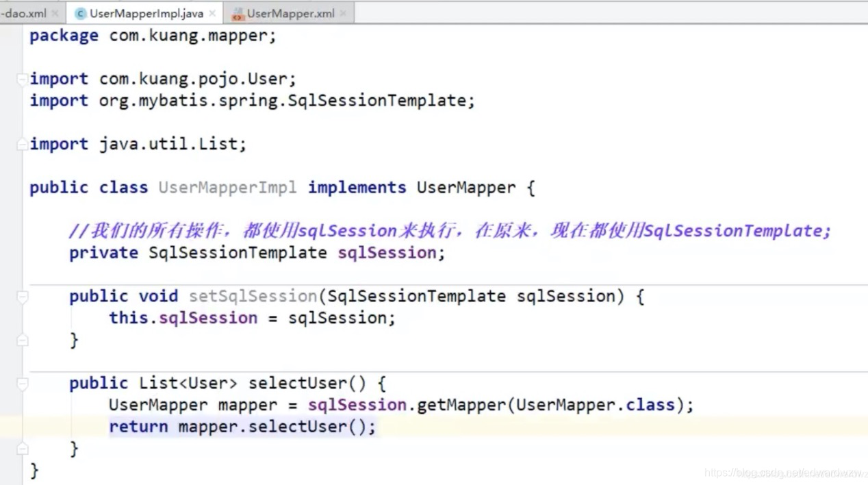Click the void keyword in the setter signature
Image resolution: width=868 pixels, height=485 pixels.
158,297
